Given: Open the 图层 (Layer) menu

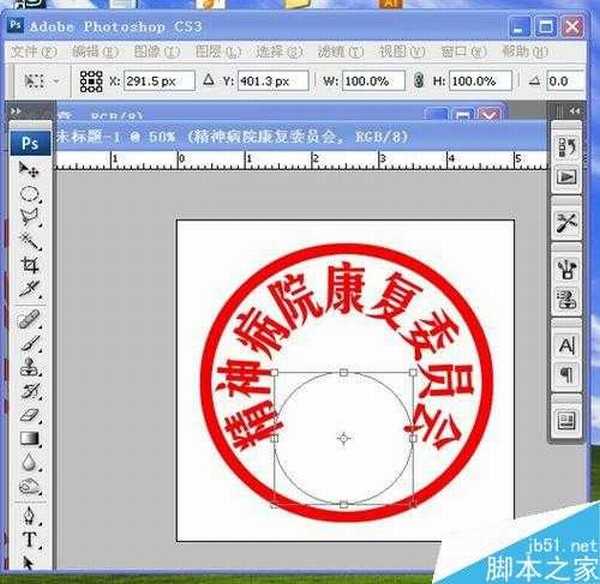Looking at the screenshot, I should [218, 52].
